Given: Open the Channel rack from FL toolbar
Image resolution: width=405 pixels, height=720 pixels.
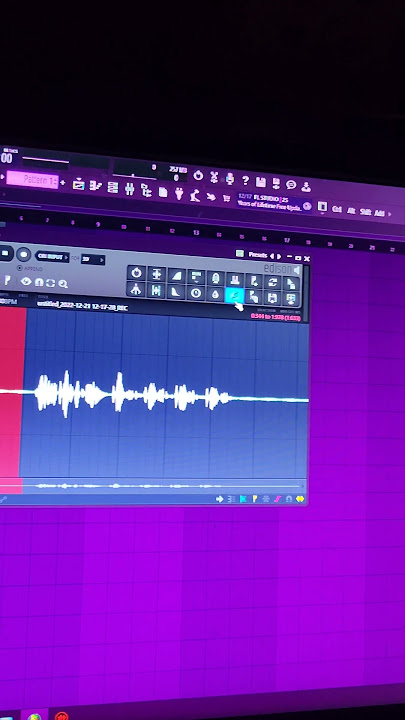Looking at the screenshot, I should pos(112,187).
